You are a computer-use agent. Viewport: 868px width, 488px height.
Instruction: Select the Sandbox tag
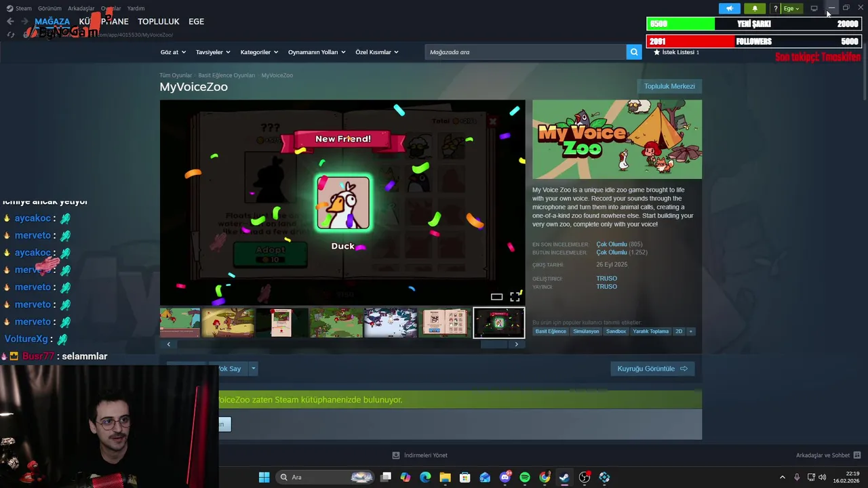[616, 331]
